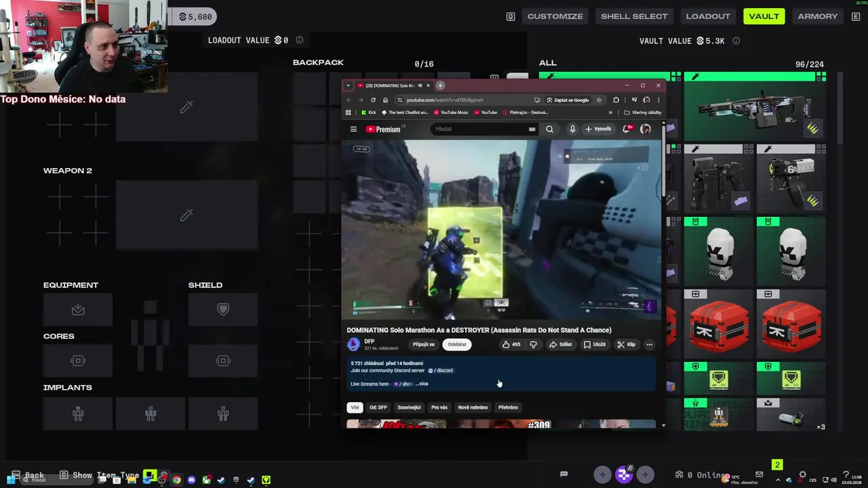Viewport: 868px width, 488px height.
Task: Click Zeptat se Googlu button
Action: pyautogui.click(x=568, y=100)
